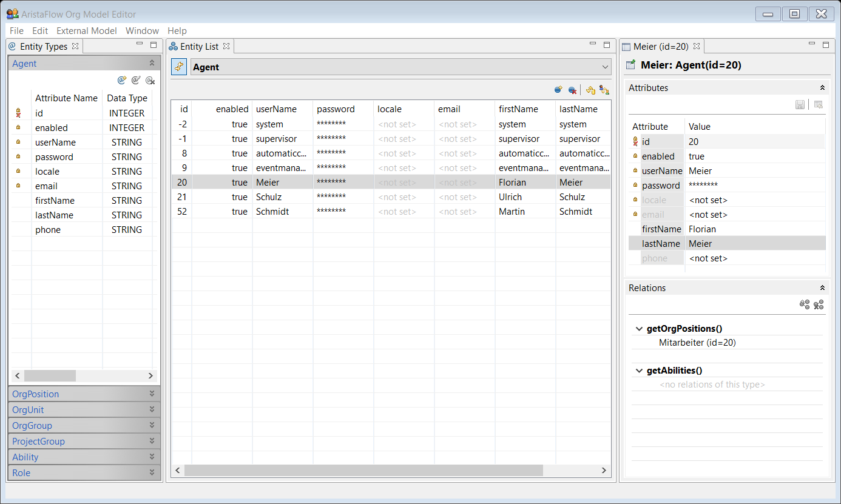This screenshot has height=504, width=841.
Task: Open the Window menu
Action: [142, 31]
